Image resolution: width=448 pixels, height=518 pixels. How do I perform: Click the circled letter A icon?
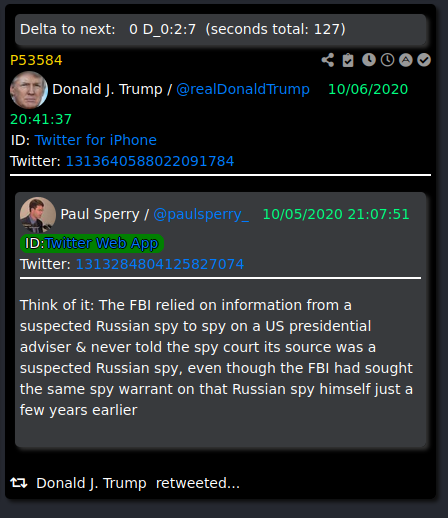coord(406,60)
